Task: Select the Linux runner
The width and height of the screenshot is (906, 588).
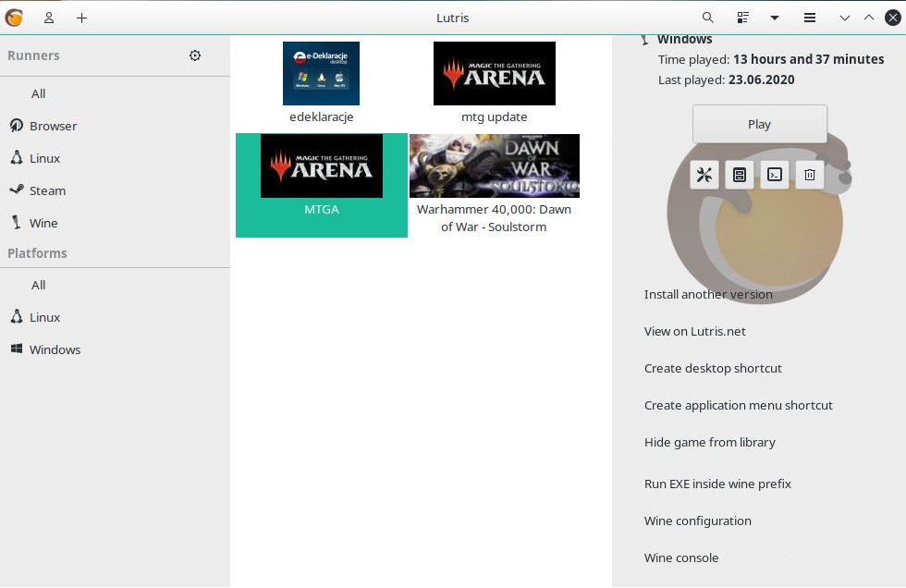Action: [x=115, y=158]
